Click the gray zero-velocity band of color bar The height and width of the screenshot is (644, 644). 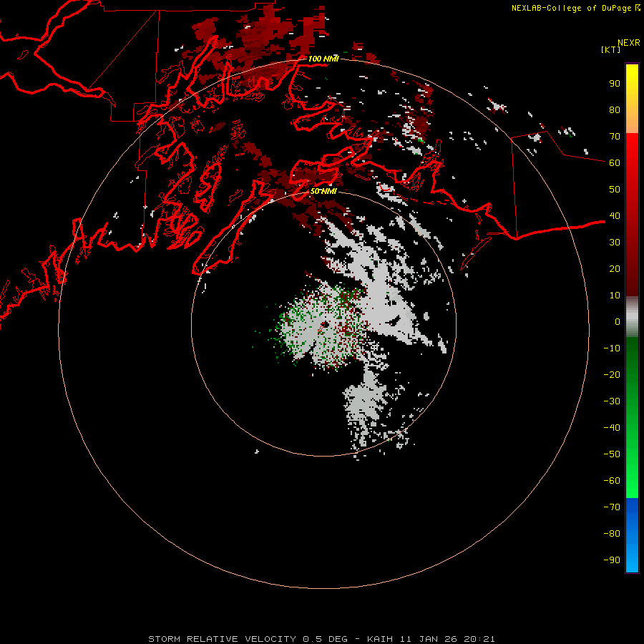pos(632,317)
